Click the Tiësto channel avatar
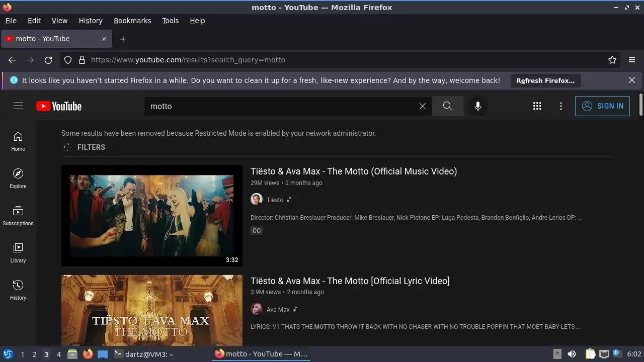The image size is (644, 362). click(x=257, y=200)
